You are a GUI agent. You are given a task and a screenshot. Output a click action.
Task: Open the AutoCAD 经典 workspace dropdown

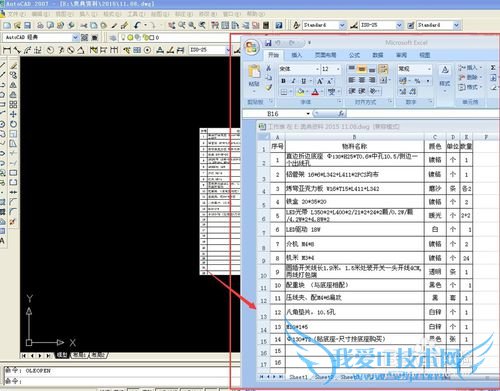click(75, 37)
